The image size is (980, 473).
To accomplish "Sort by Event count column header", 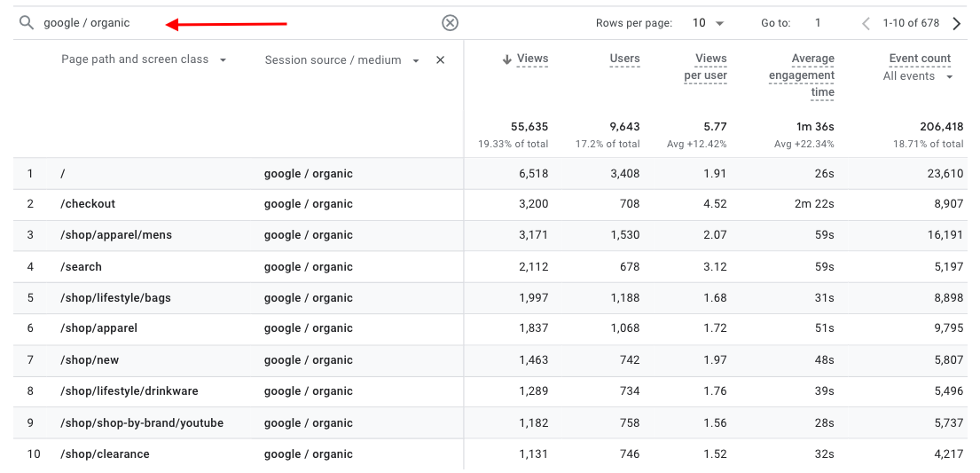I will [x=920, y=59].
